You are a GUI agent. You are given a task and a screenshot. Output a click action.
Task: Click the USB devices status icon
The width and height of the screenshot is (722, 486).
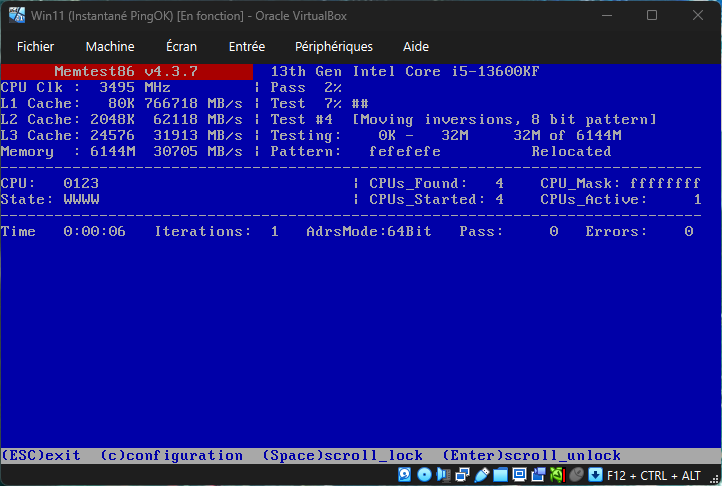coord(481,475)
